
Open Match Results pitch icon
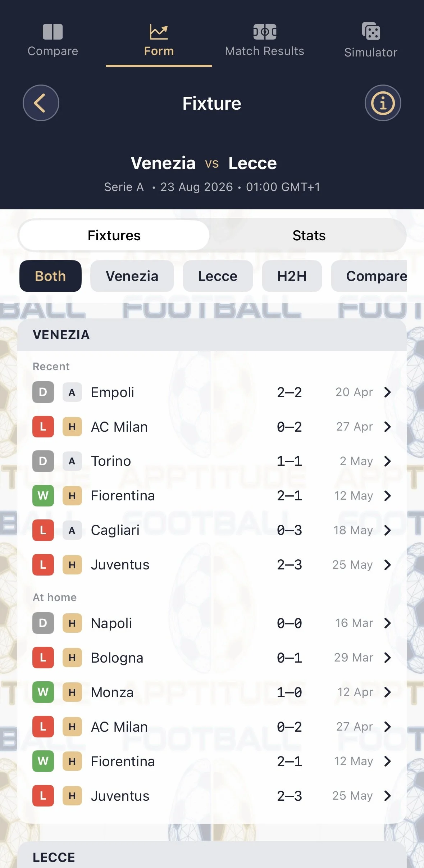[x=265, y=32]
